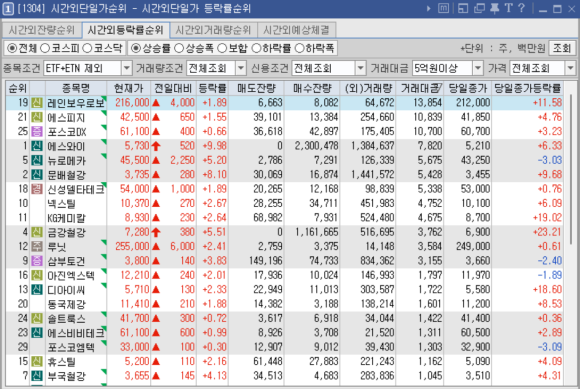Click the 조회 search button
Screen dimensions: 580x389
coord(562,48)
